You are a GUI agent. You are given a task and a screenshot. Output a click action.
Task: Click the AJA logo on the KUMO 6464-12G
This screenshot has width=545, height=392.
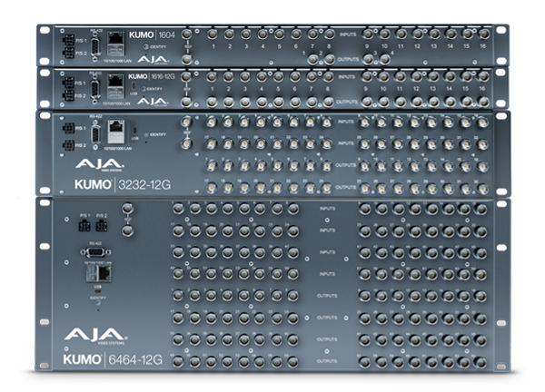[x=94, y=334]
